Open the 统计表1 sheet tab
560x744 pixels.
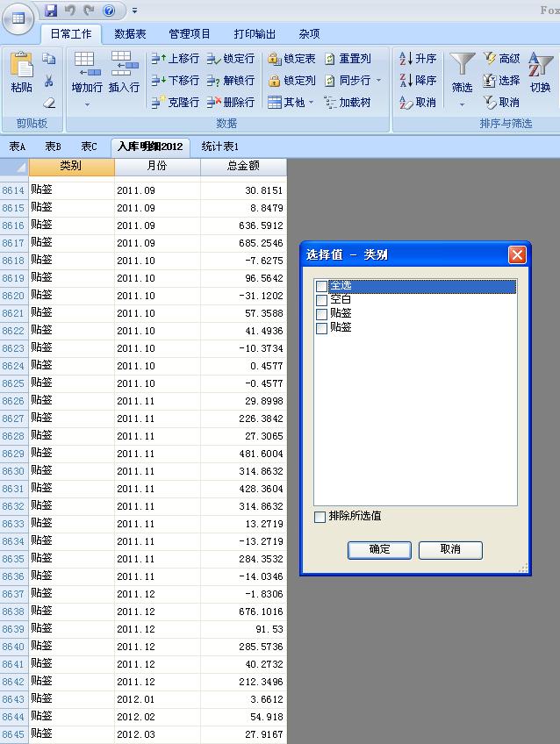click(x=220, y=147)
